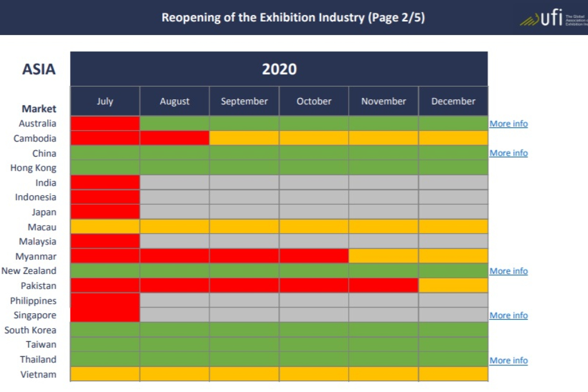Click the Reopening of the Exhibition Industry title
Image resolution: width=588 pixels, height=392 pixels.
(x=293, y=18)
